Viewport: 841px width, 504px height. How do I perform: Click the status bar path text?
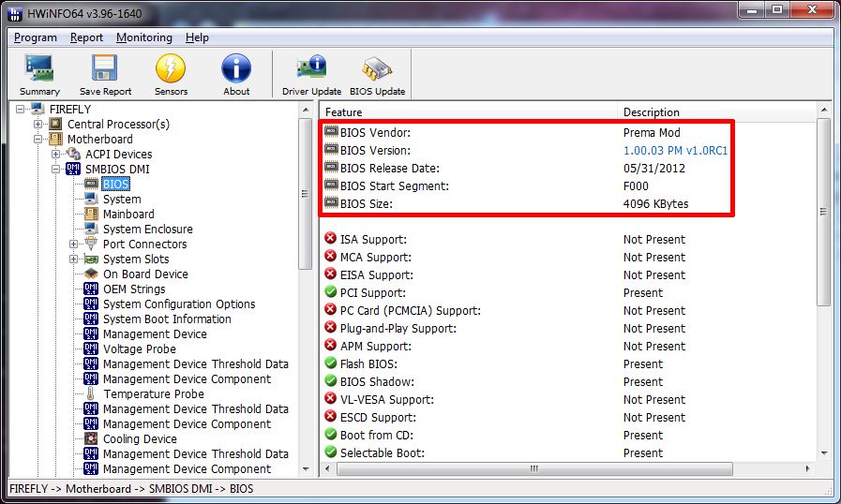click(x=131, y=488)
